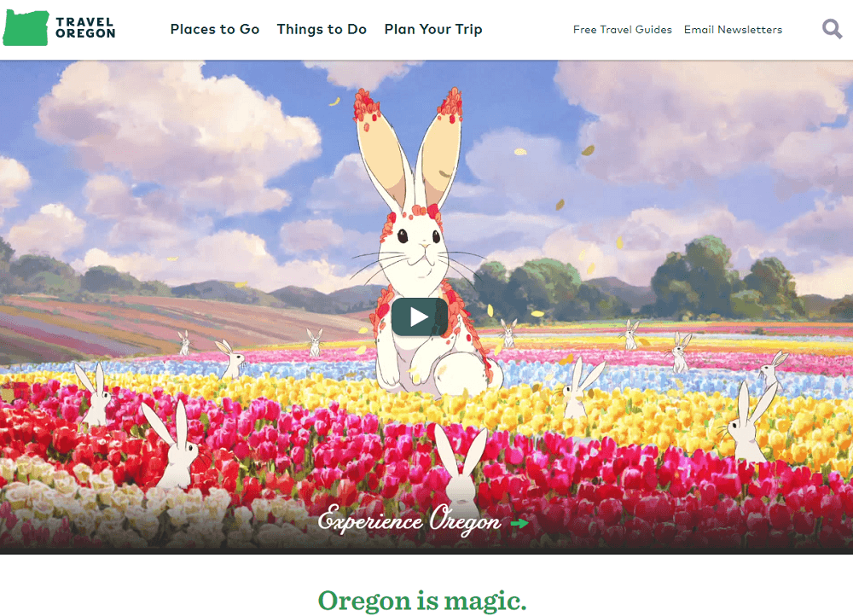Open the Email Newsletters link

[x=733, y=30]
